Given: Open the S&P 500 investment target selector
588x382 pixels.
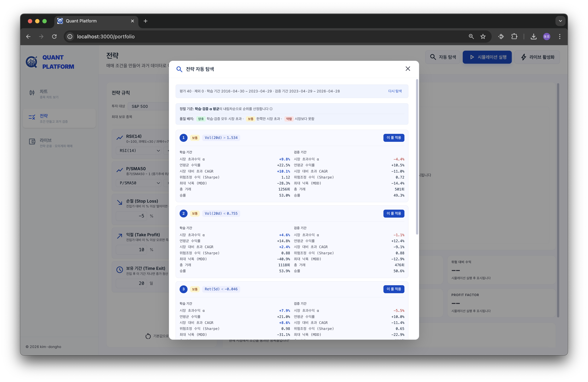Looking at the screenshot, I should point(148,106).
